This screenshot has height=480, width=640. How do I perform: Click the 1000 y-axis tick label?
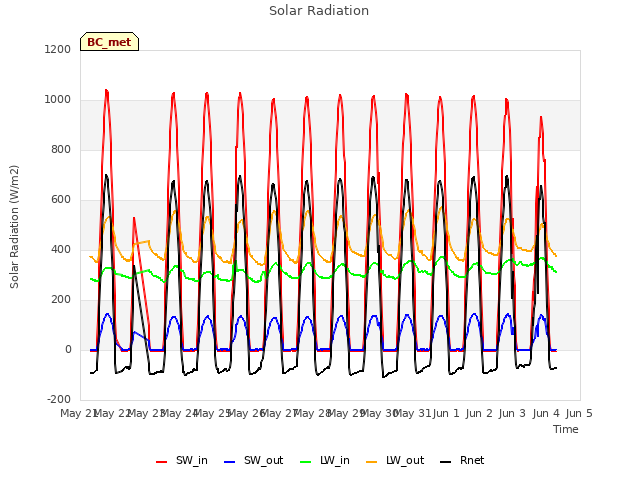click(58, 100)
